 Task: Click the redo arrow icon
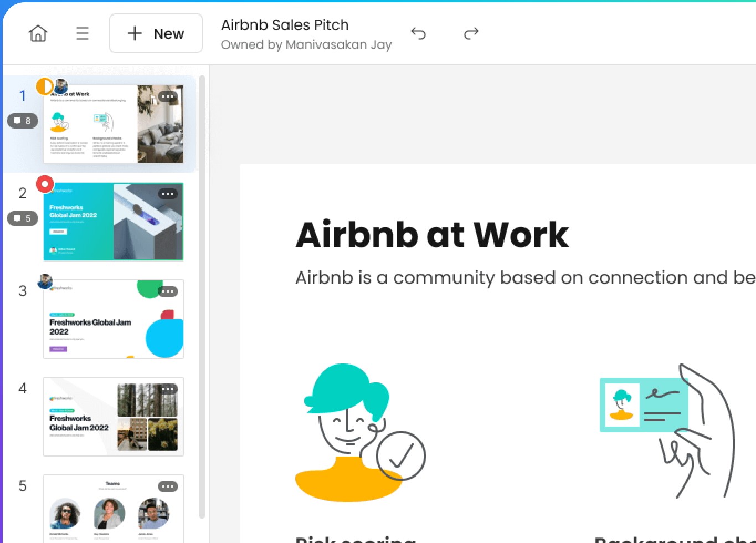[471, 34]
